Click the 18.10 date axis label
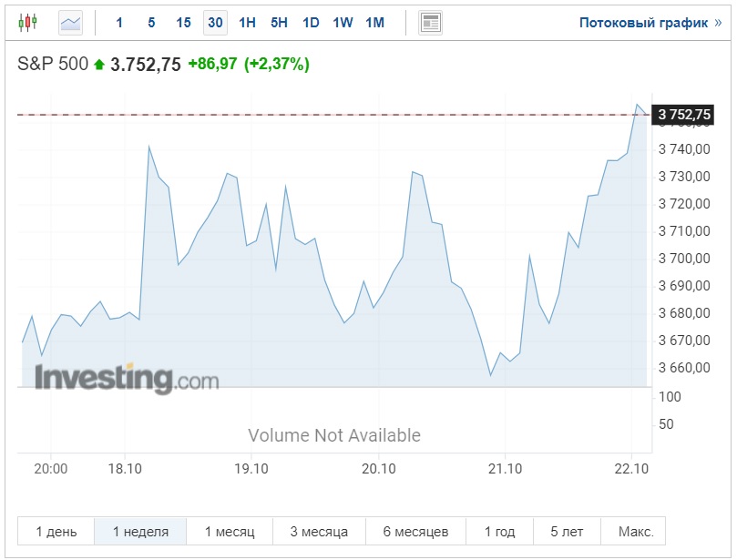 click(x=125, y=468)
